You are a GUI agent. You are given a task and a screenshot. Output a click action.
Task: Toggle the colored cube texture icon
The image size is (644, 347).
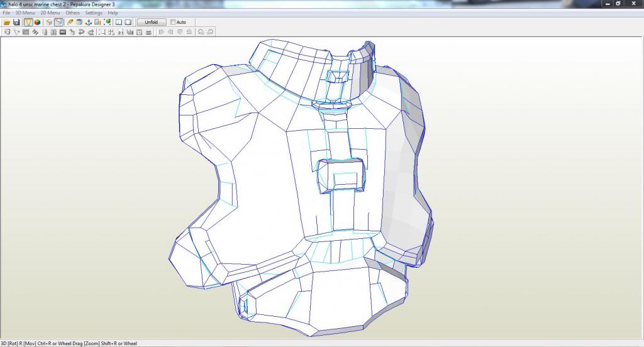point(37,22)
